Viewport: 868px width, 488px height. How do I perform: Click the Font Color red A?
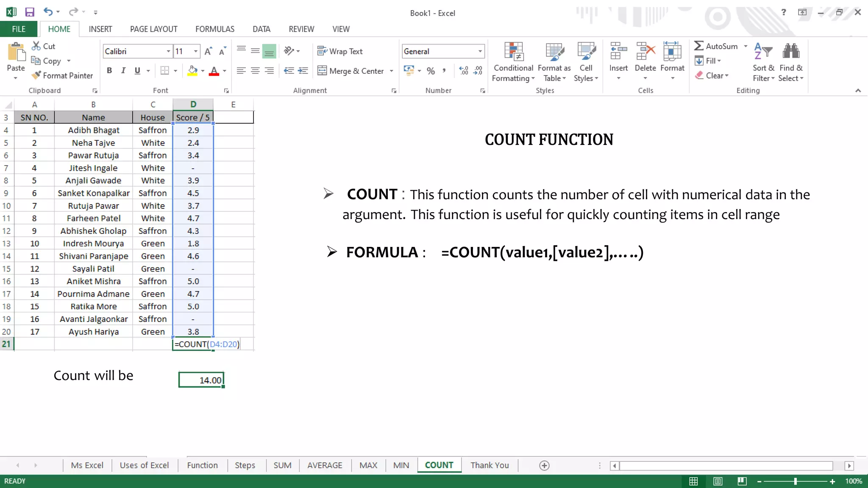pyautogui.click(x=214, y=71)
